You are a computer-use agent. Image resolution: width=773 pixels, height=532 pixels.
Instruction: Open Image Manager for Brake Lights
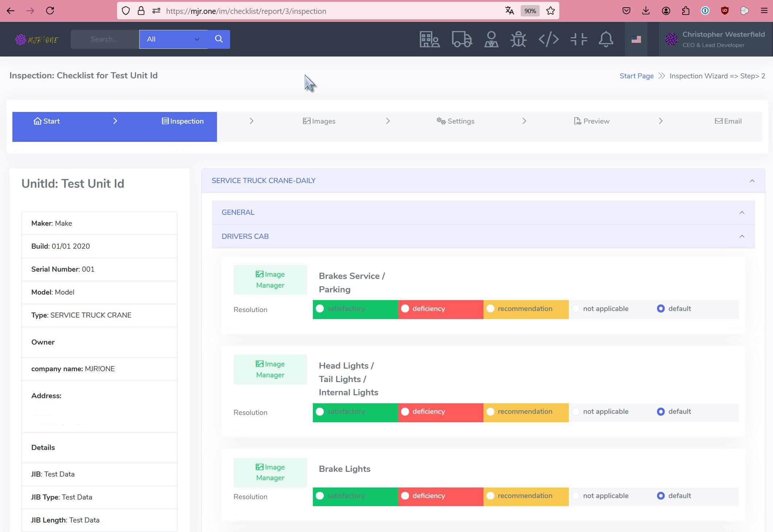pyautogui.click(x=270, y=473)
